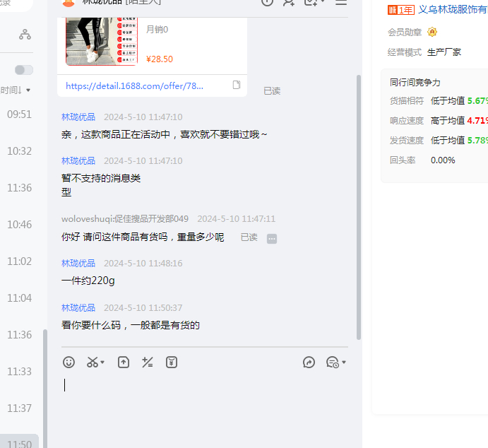Toggle the switch in the left sidebar

tap(24, 70)
